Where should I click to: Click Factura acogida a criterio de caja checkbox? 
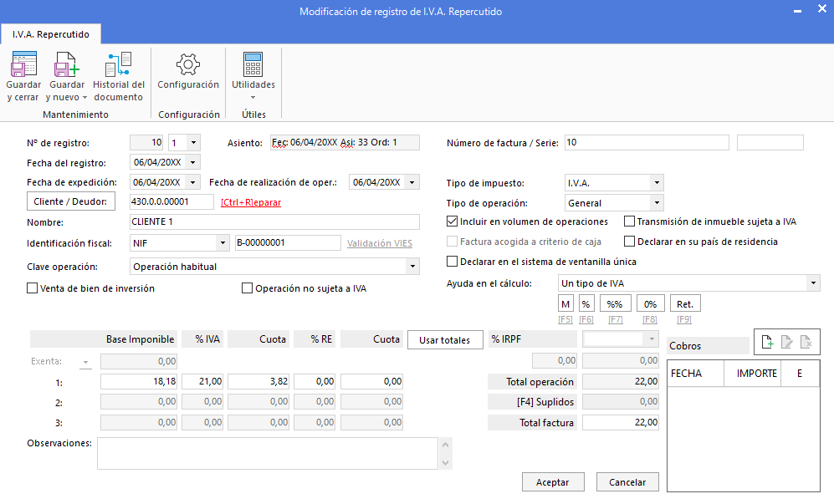[452, 242]
